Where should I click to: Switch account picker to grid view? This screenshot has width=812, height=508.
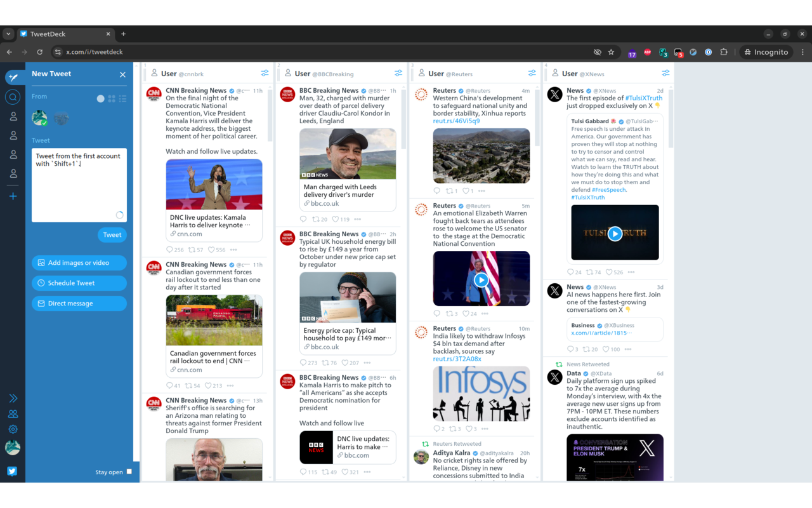click(112, 97)
